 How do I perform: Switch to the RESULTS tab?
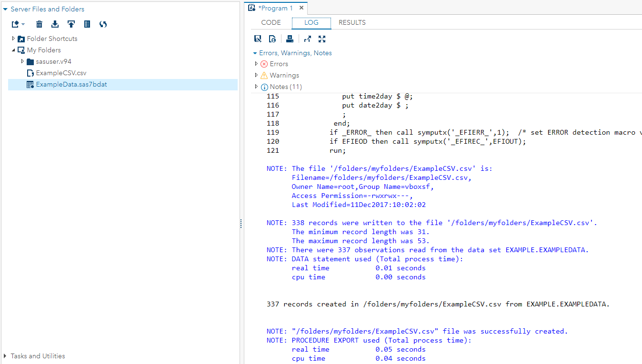pos(352,22)
